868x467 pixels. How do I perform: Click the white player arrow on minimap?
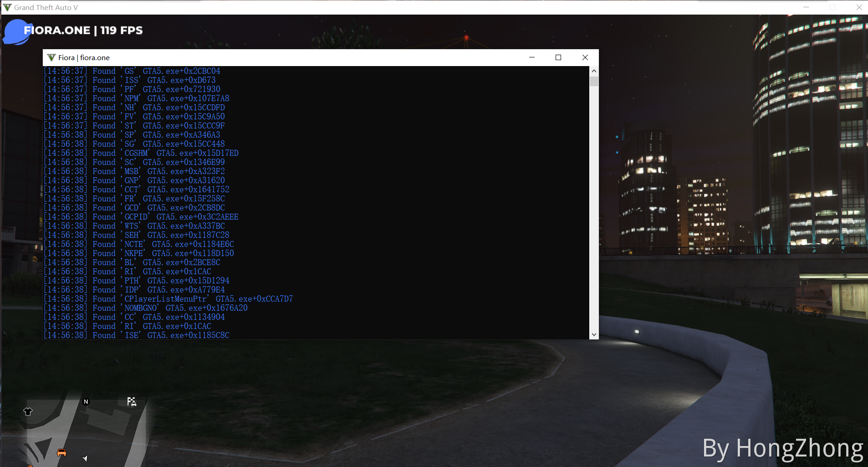(85, 458)
